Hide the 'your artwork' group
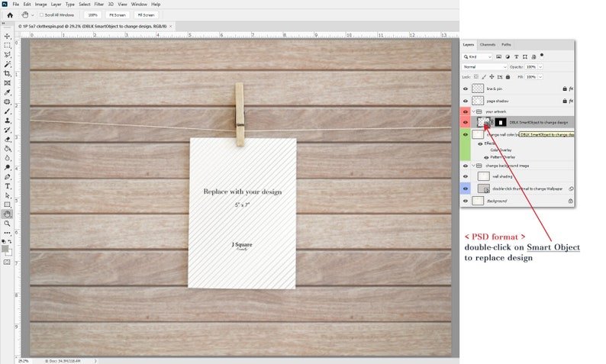The width and height of the screenshot is (606, 364). tap(466, 111)
